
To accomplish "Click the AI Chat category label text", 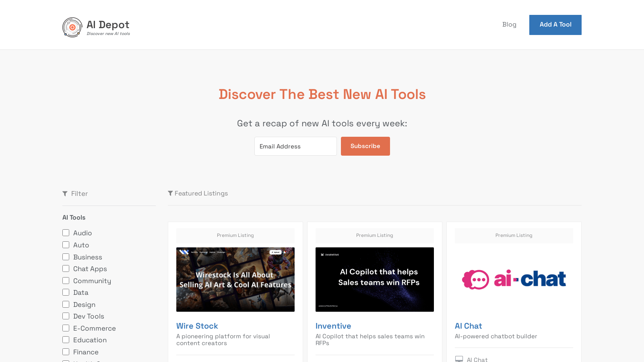I will [477, 360].
